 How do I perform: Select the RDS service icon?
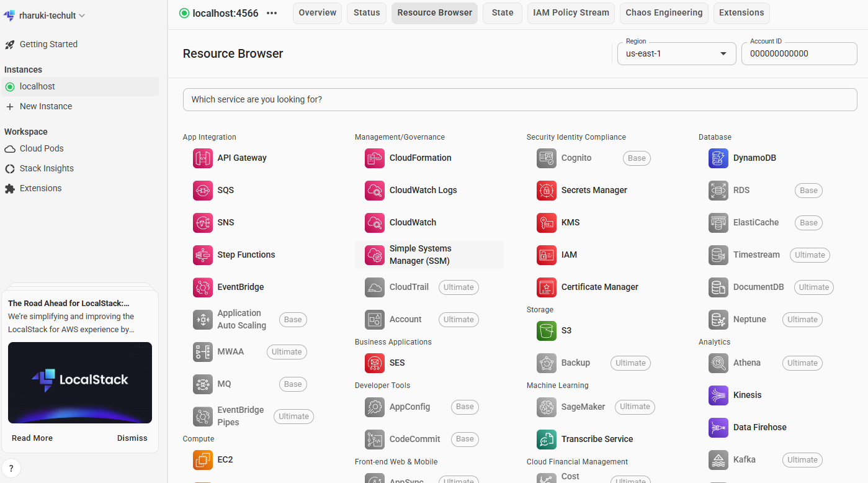[x=718, y=191]
